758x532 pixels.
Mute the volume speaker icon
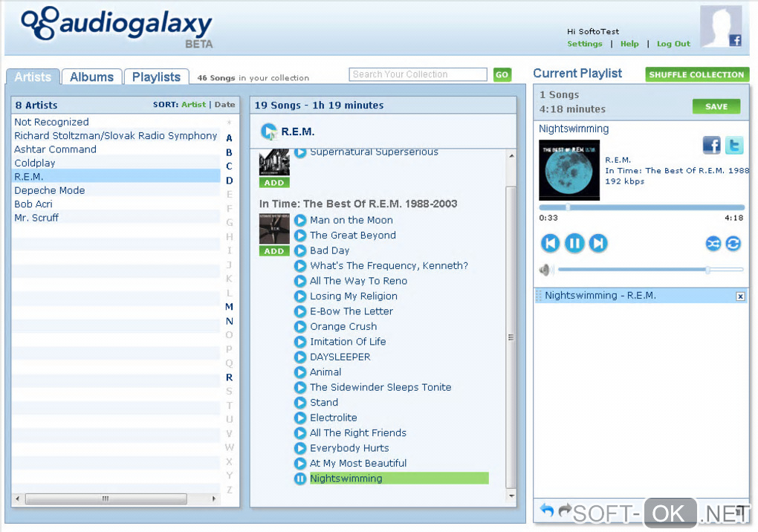point(545,270)
